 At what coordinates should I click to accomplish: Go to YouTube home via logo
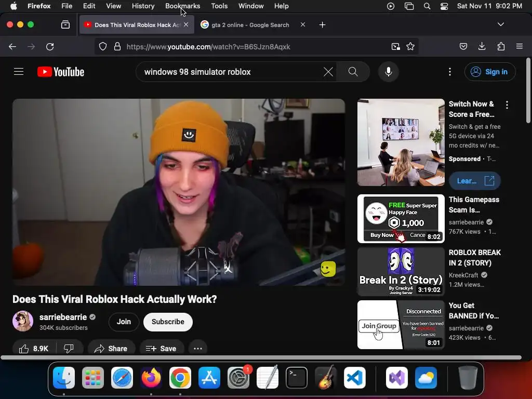61,72
